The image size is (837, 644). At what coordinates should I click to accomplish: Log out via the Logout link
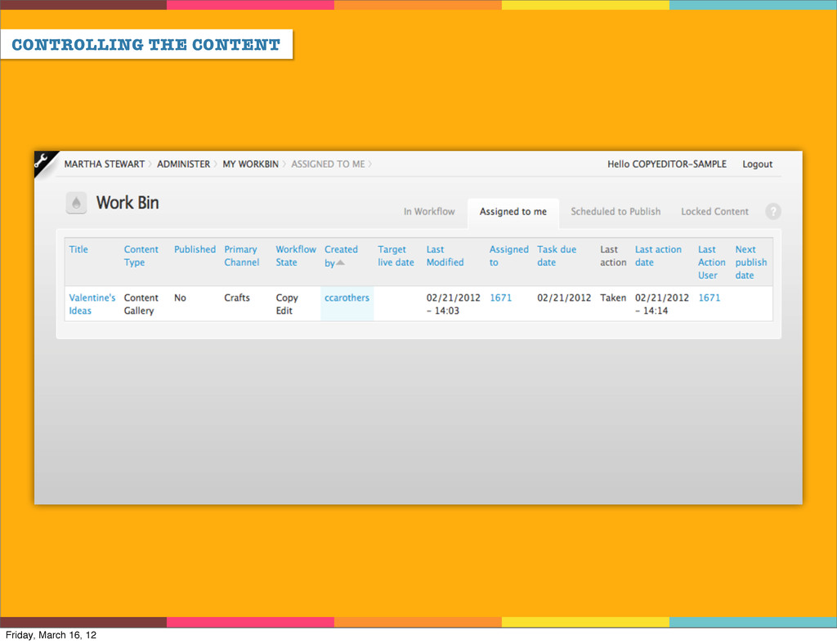click(x=757, y=164)
